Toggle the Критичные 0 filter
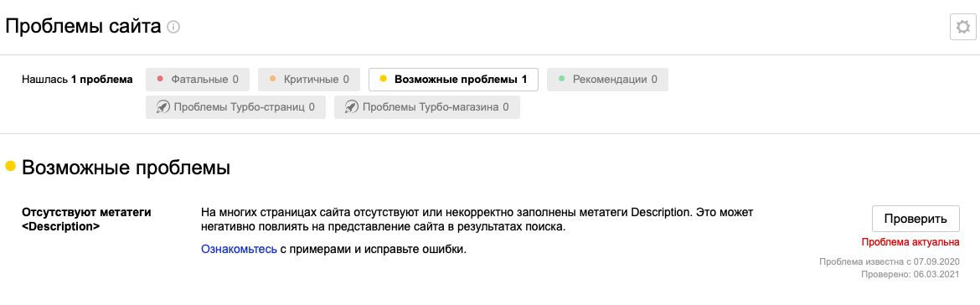 pyautogui.click(x=309, y=80)
